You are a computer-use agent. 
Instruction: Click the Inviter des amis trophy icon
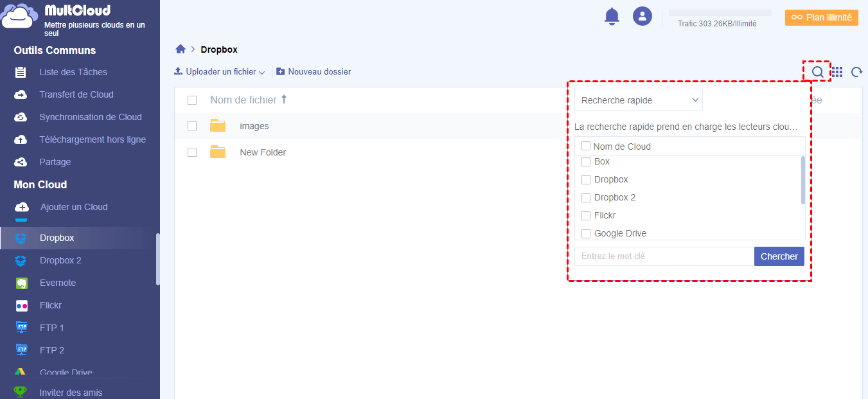pyautogui.click(x=21, y=392)
